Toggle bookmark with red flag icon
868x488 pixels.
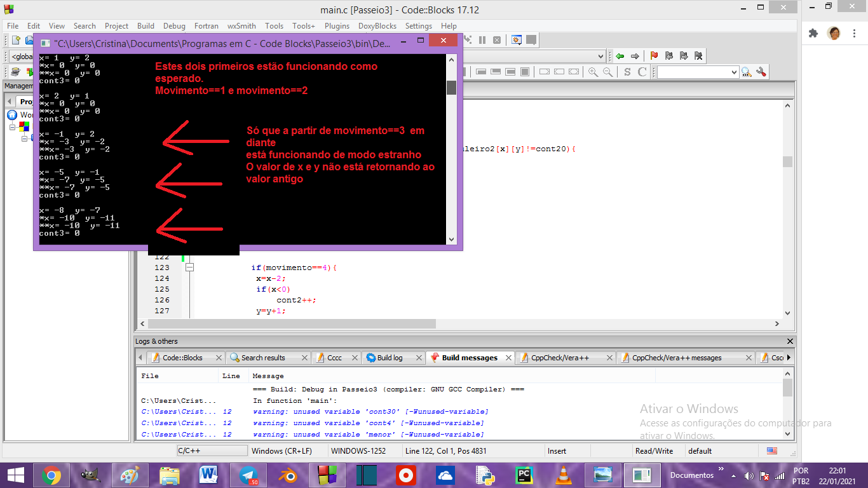pyautogui.click(x=654, y=56)
